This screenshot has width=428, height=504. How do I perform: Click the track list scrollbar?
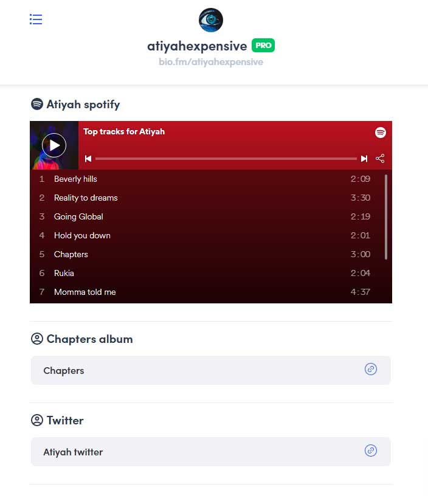386,216
